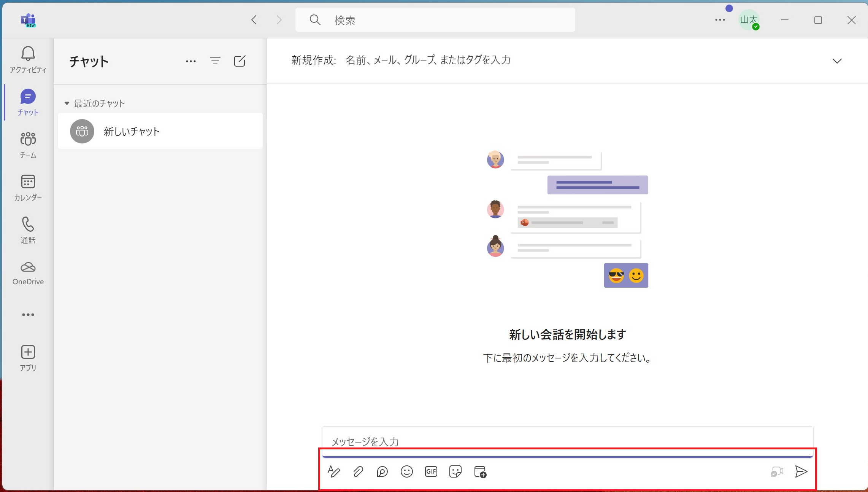Open the sticker picker icon
This screenshot has width=868, height=492.
tap(455, 472)
